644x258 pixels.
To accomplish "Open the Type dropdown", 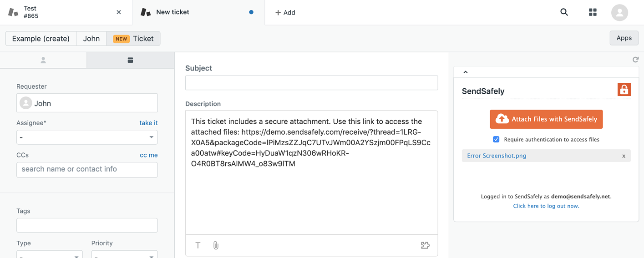I will click(x=50, y=254).
